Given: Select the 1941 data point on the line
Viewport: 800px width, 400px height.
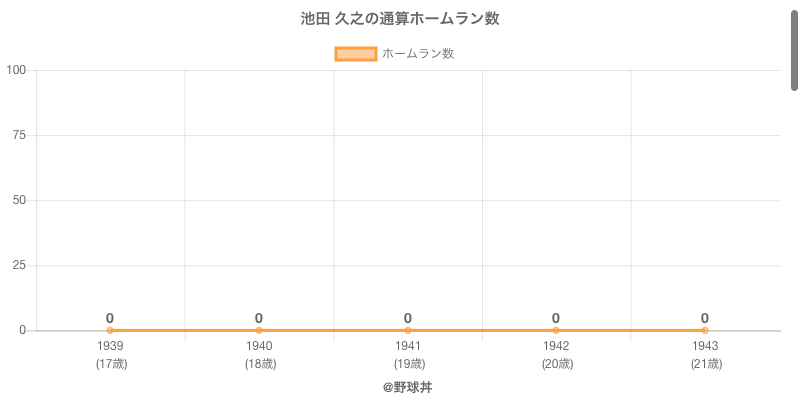Looking at the screenshot, I should [408, 330].
